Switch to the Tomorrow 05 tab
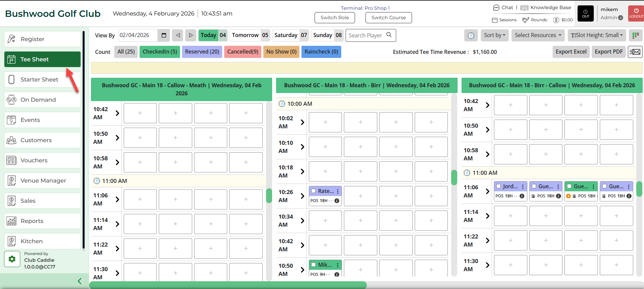Viewport: 644px width, 289px height. 250,35
